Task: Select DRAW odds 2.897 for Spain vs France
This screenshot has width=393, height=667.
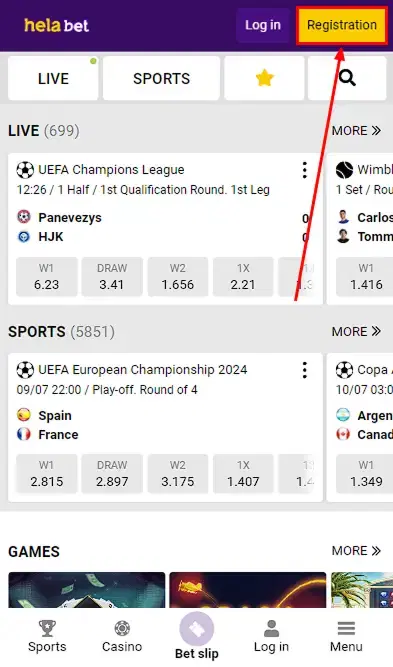Action: 112,473
